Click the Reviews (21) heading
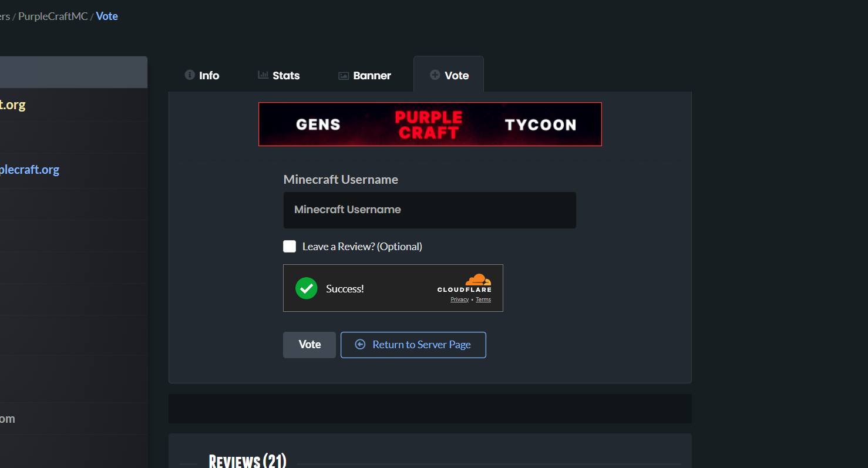 [247, 462]
